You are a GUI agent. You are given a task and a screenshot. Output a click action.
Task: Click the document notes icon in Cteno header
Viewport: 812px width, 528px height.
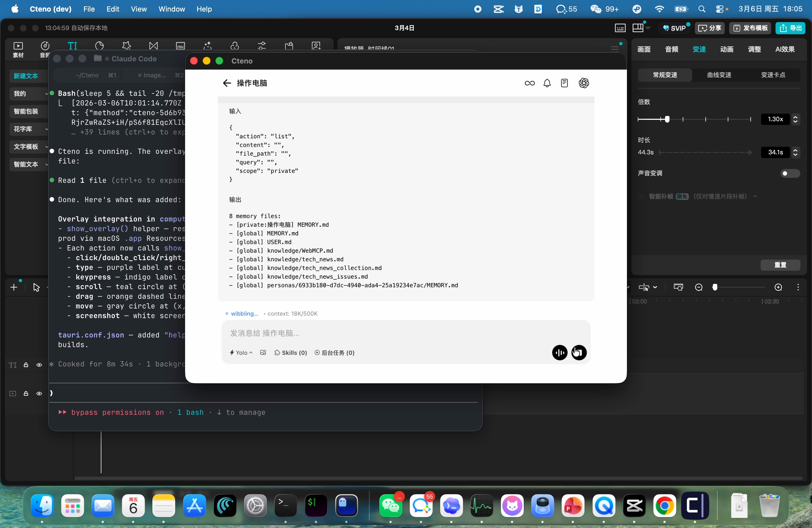pyautogui.click(x=564, y=83)
